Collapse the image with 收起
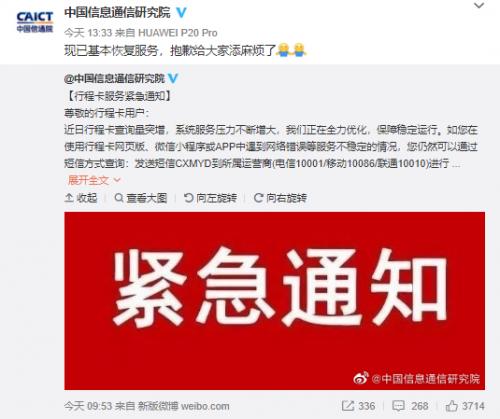This screenshot has height=419, width=500. point(81,198)
